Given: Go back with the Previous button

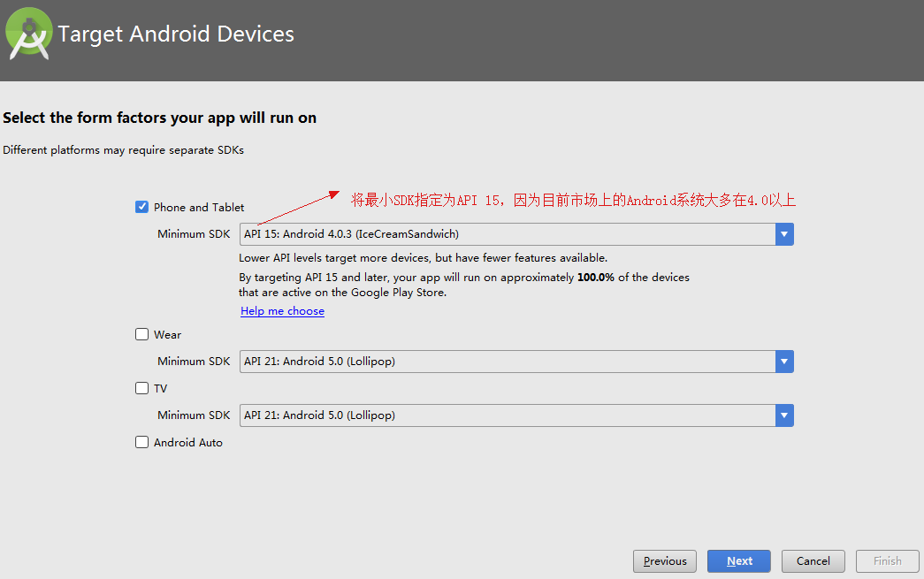Looking at the screenshot, I should click(x=665, y=561).
